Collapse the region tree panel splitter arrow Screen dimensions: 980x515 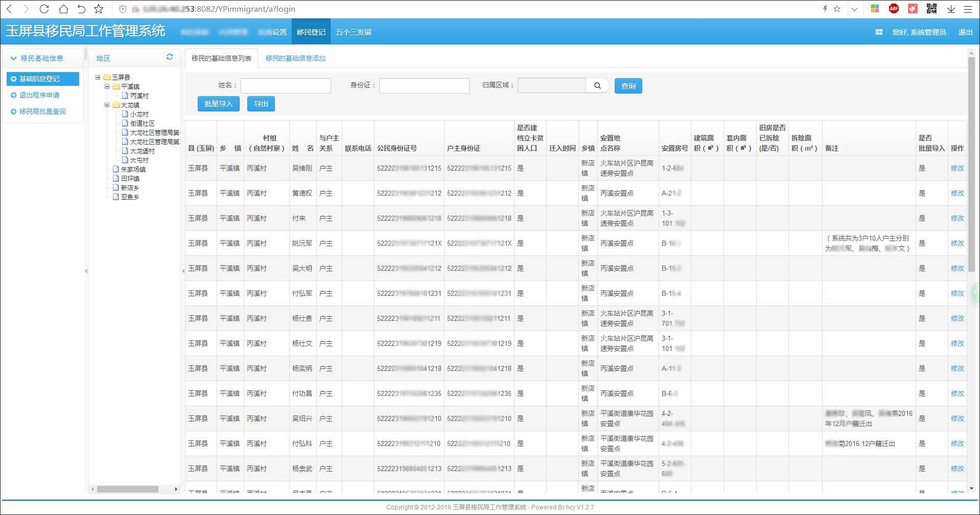pyautogui.click(x=183, y=271)
